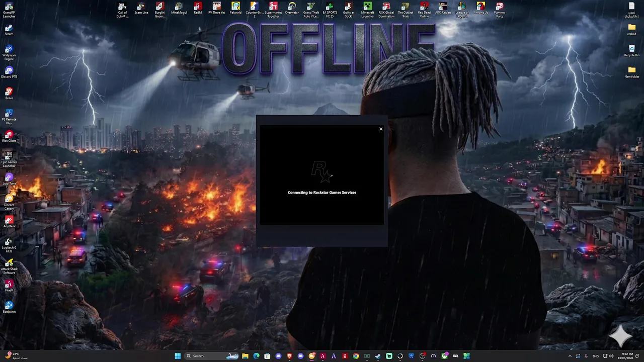The width and height of the screenshot is (644, 362).
Task: Open Google Chrome from the taskbar
Action: coord(356,356)
